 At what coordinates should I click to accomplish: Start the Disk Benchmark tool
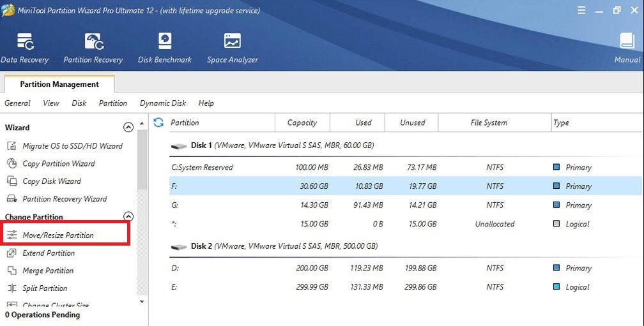[x=165, y=48]
